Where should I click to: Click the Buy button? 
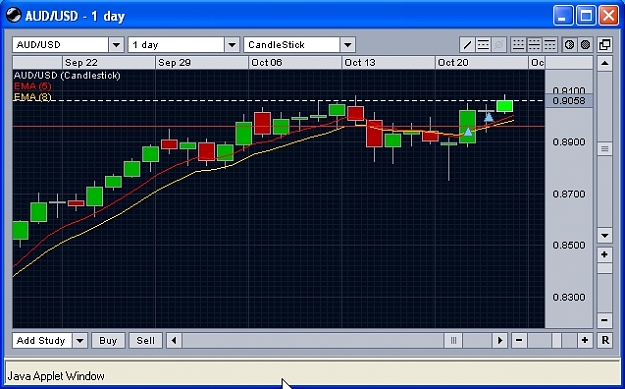point(108,341)
